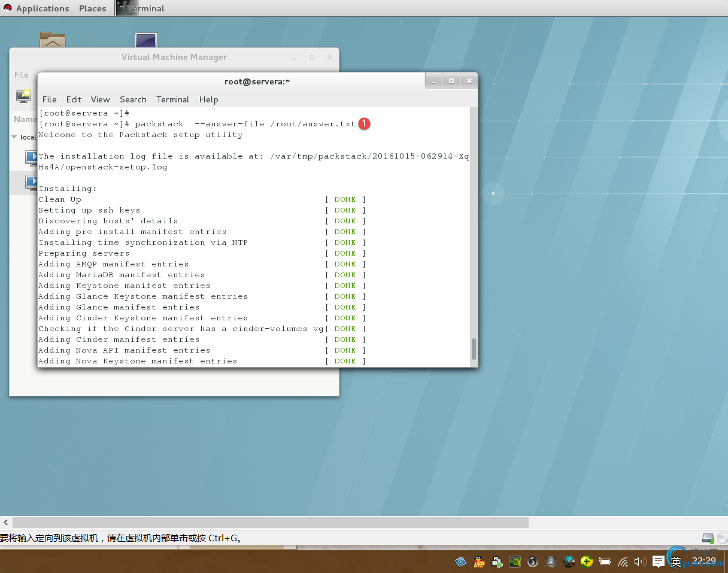This screenshot has height=573, width=728.
Task: Select the second virtual machine icon in Virtual Machine Manager
Action: point(31,181)
